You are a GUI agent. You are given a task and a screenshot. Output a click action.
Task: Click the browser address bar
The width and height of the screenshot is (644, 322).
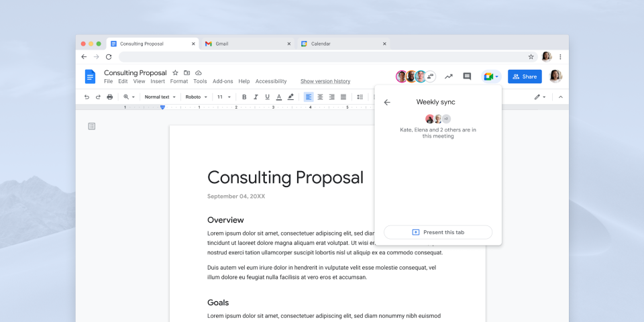(x=322, y=57)
